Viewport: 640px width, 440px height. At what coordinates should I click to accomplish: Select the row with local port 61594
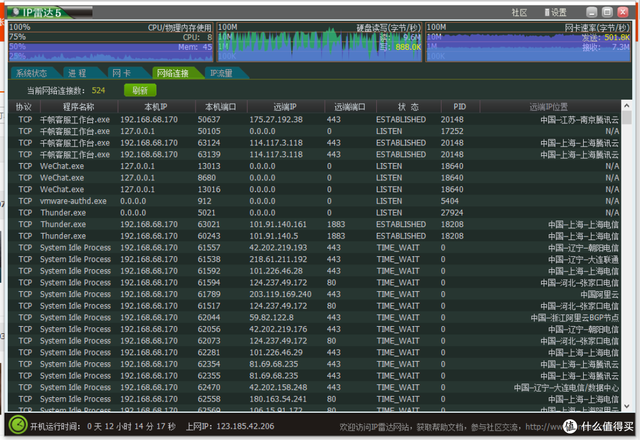[314, 282]
